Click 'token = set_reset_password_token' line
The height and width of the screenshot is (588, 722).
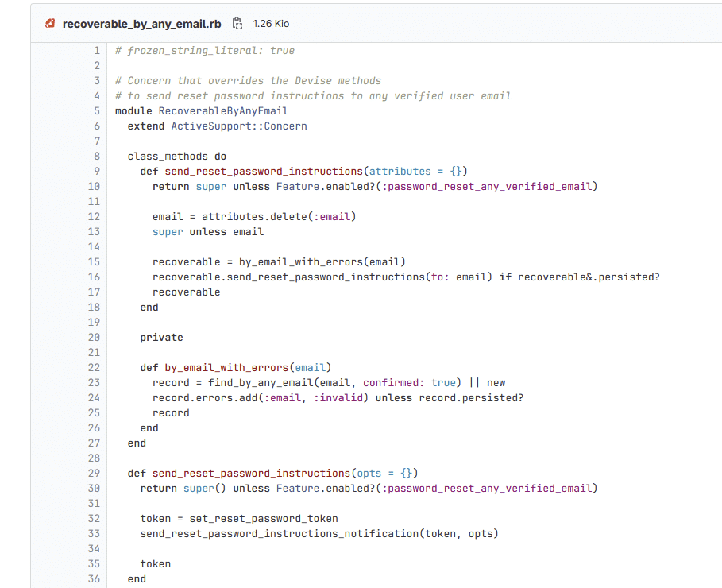[x=239, y=518]
